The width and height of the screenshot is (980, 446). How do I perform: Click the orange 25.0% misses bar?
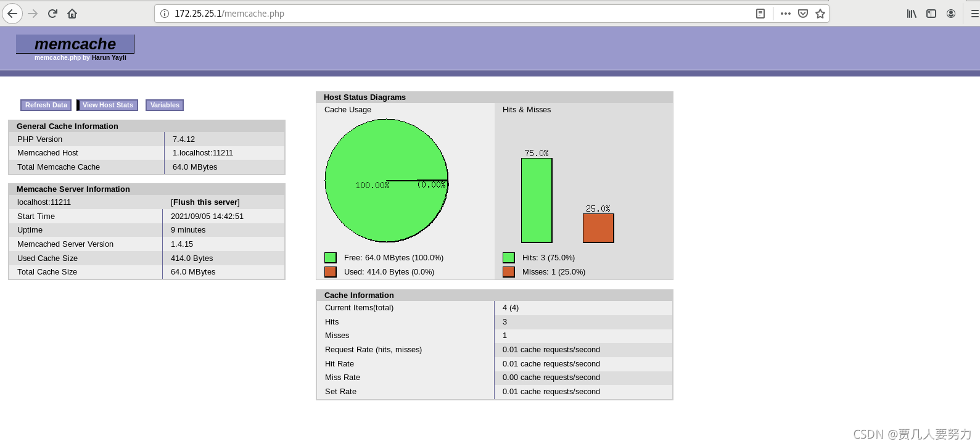(598, 228)
